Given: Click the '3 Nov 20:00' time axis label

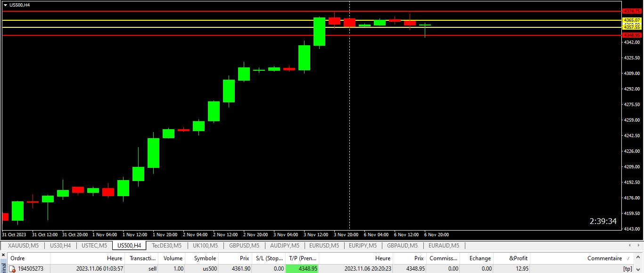Looking at the screenshot, I should [347, 235].
